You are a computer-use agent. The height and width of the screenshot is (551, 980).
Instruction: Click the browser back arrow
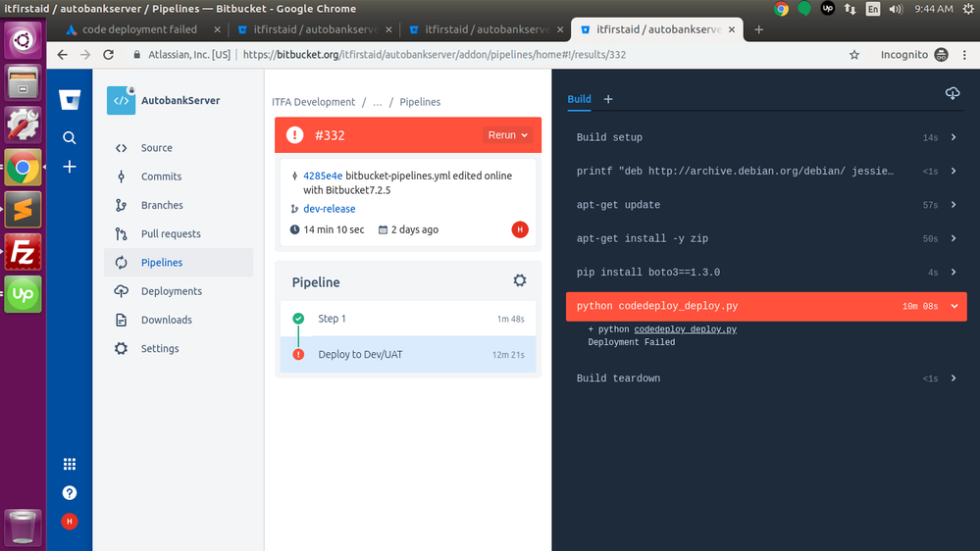62,54
